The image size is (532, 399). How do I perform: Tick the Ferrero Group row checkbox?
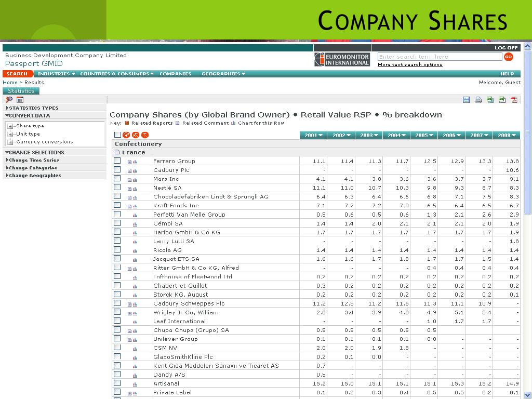click(117, 161)
